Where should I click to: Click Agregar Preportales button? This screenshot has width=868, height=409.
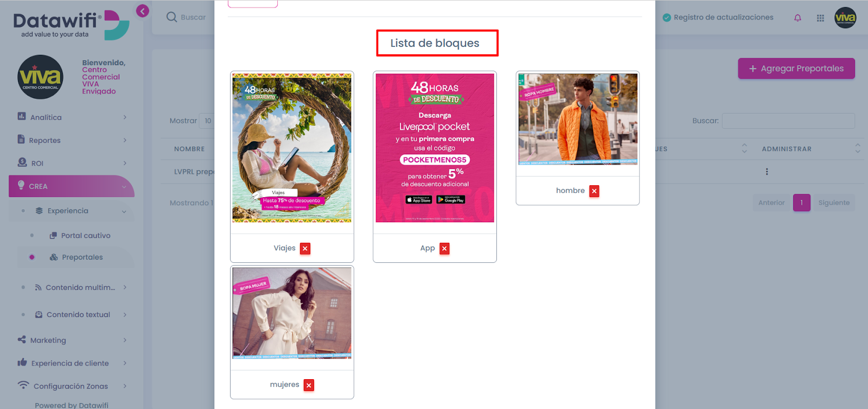[x=796, y=68]
